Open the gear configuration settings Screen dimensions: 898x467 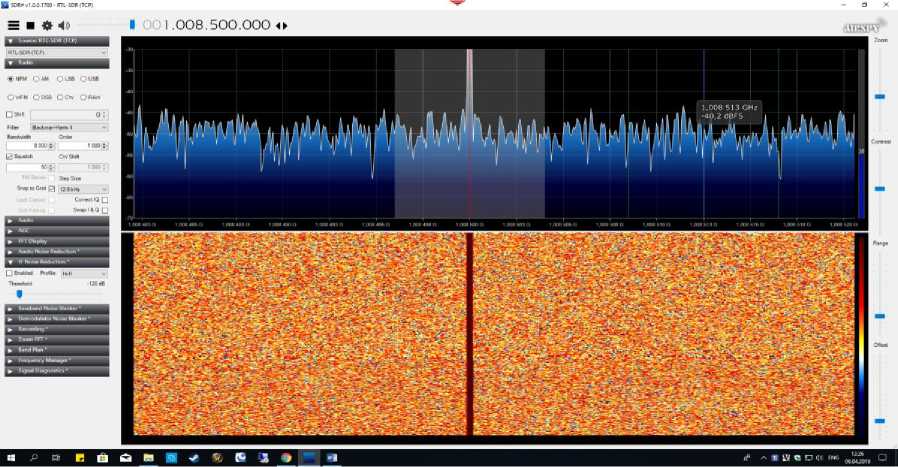click(47, 24)
